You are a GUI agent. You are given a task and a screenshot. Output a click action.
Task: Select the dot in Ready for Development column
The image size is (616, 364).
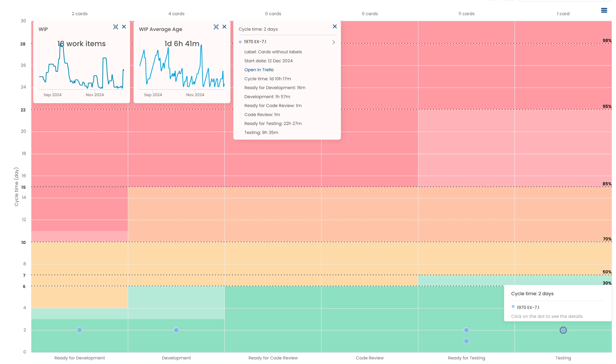[x=79, y=330]
